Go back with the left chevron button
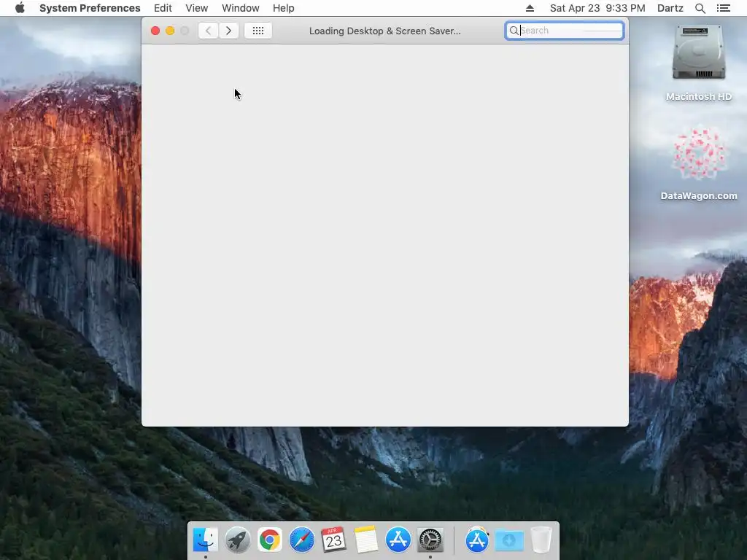 point(208,31)
